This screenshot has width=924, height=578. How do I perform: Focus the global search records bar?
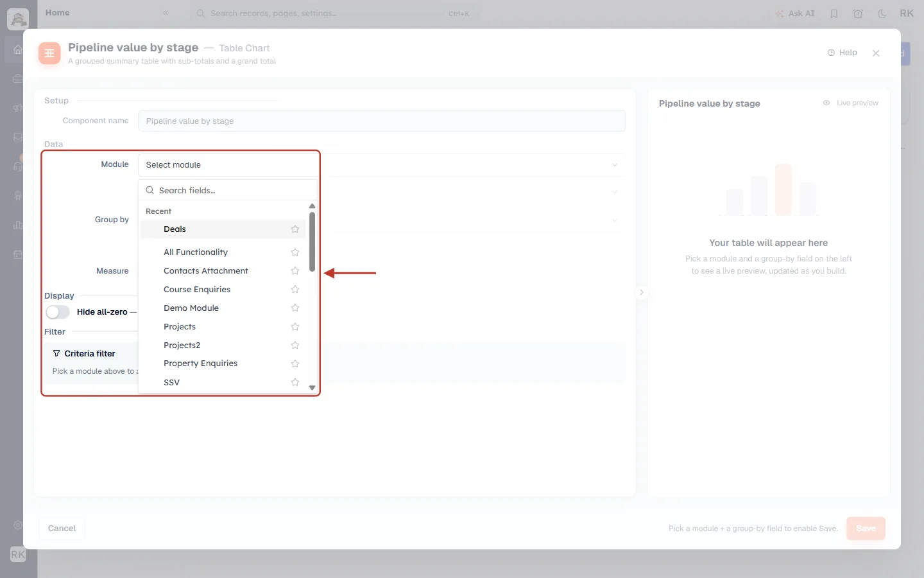pyautogui.click(x=334, y=13)
